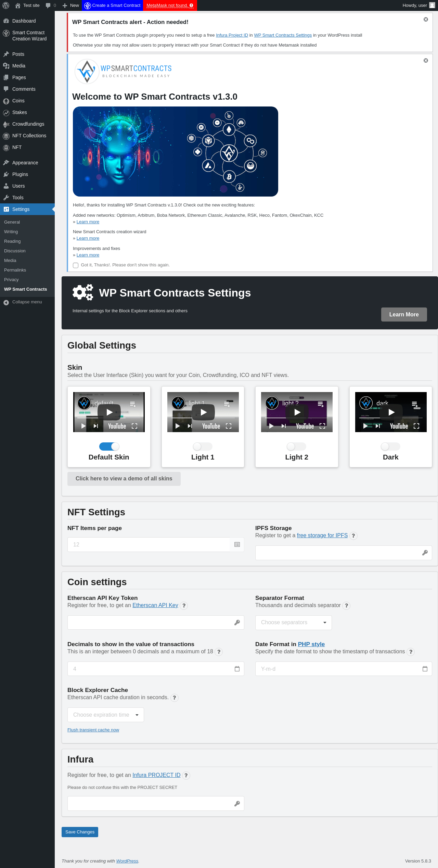Focus the NFT Items per page field
This screenshot has width=438, height=868.
click(x=156, y=544)
